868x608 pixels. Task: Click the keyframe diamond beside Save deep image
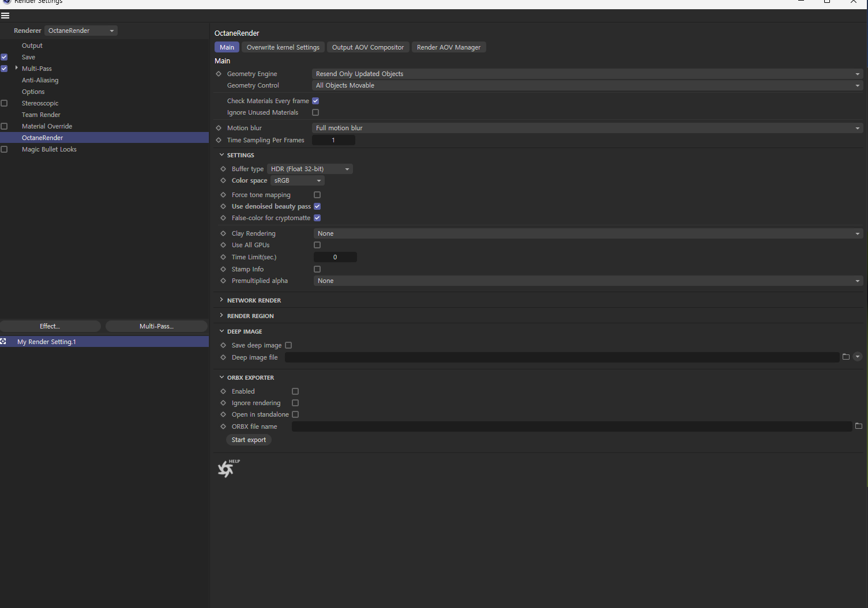click(x=223, y=345)
